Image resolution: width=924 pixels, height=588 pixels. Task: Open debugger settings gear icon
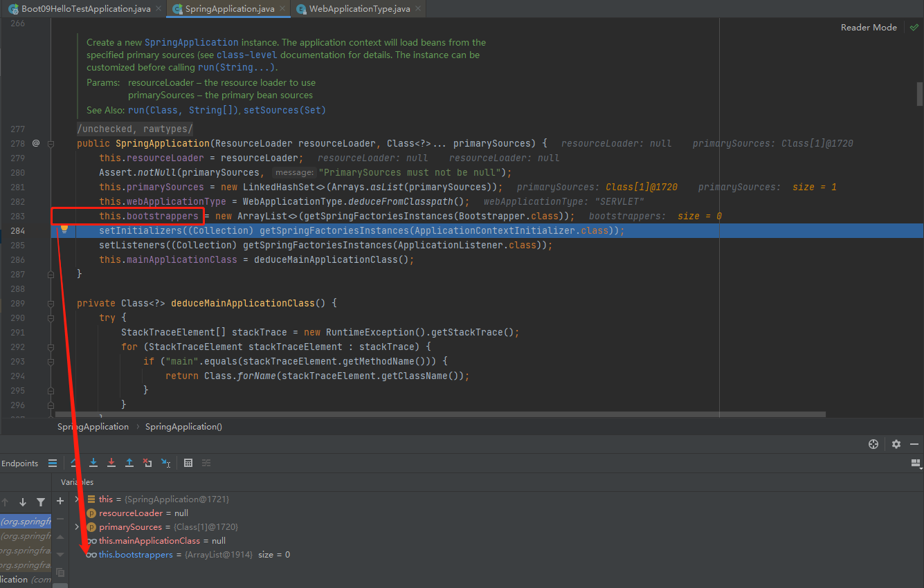click(896, 444)
